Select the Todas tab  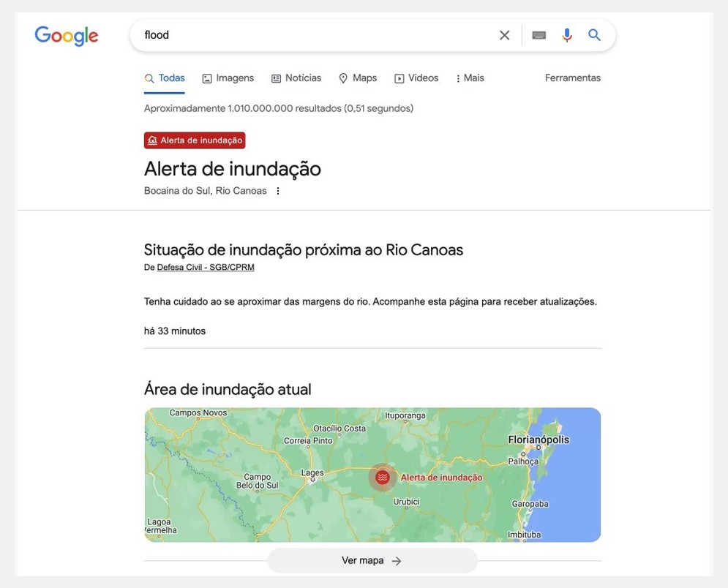(165, 78)
